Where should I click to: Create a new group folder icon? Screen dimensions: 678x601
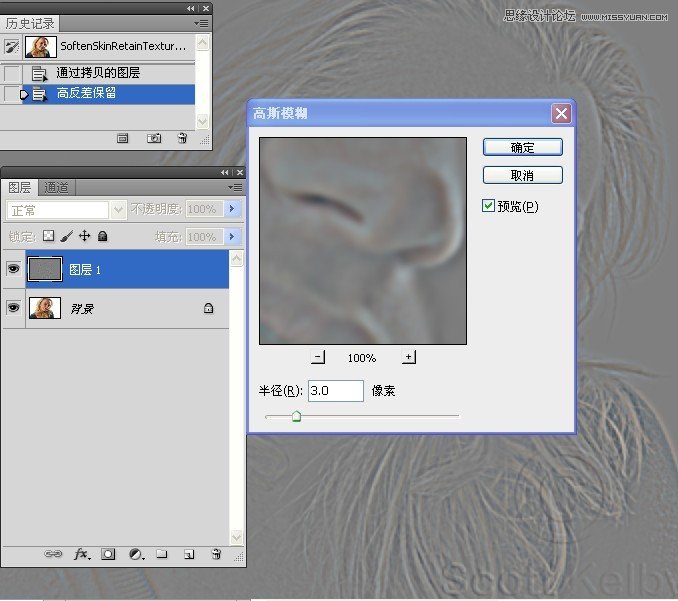(162, 554)
